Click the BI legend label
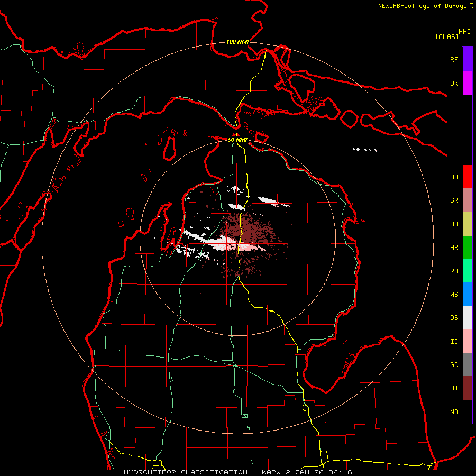This screenshot has width=476, height=476. click(454, 388)
